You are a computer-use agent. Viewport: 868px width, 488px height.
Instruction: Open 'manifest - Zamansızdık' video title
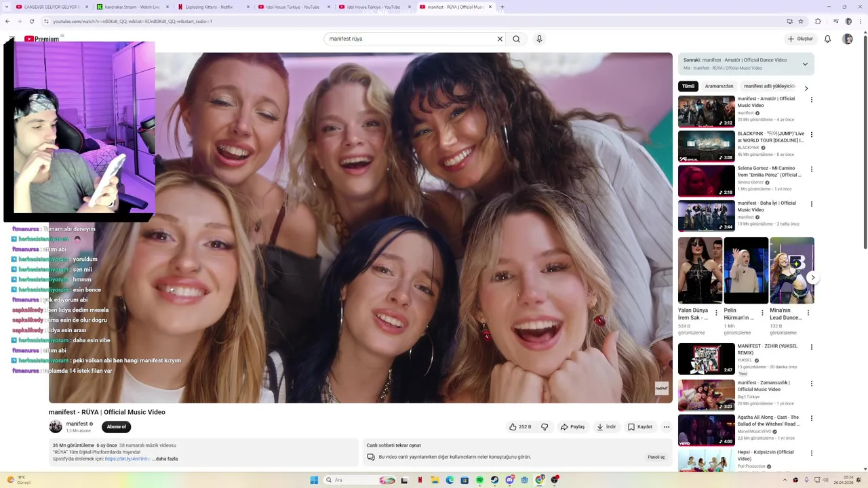coord(764,386)
